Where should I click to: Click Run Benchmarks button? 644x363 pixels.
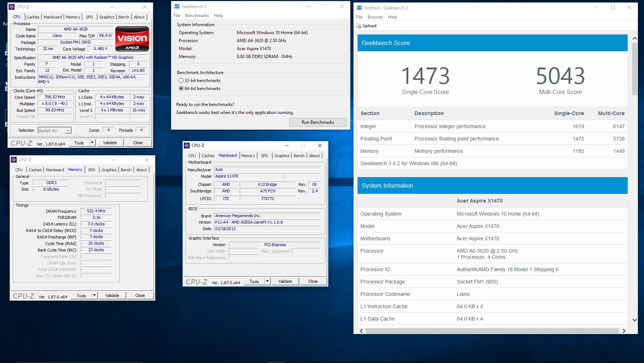(x=318, y=122)
